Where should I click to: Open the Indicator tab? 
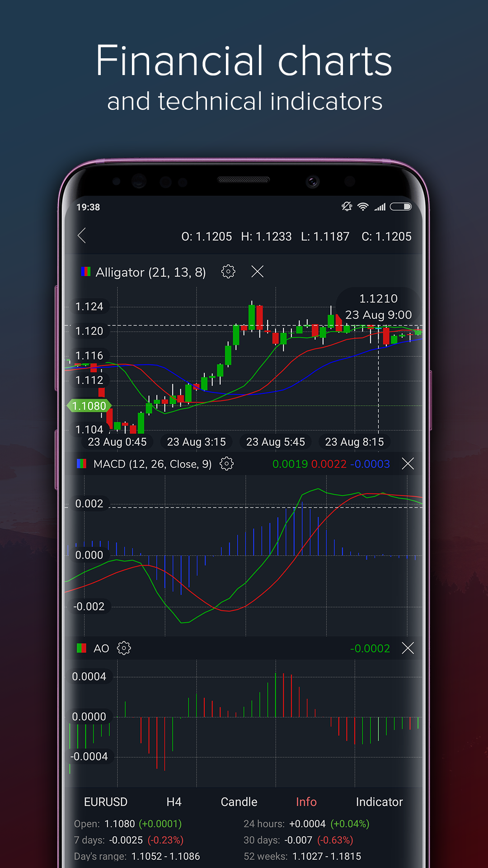tap(379, 802)
